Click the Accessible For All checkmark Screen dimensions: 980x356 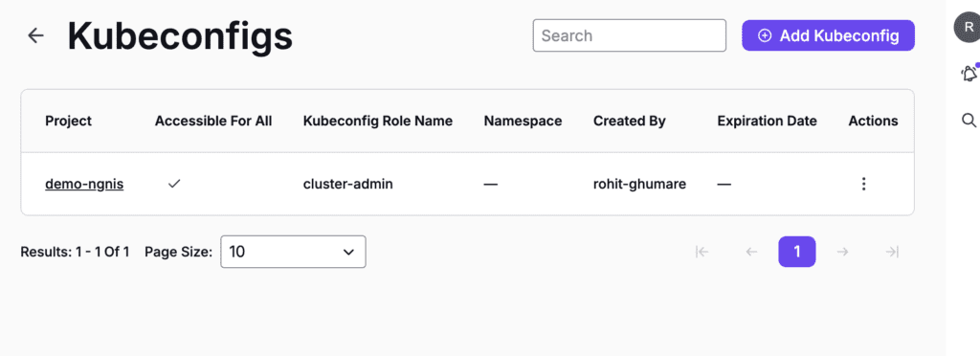point(174,185)
